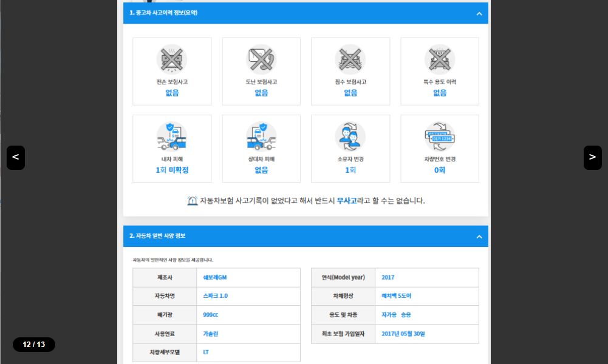Image resolution: width=608 pixels, height=364 pixels.
Task: Select the 도난 보험사고 (theft) icon
Action: click(x=261, y=59)
